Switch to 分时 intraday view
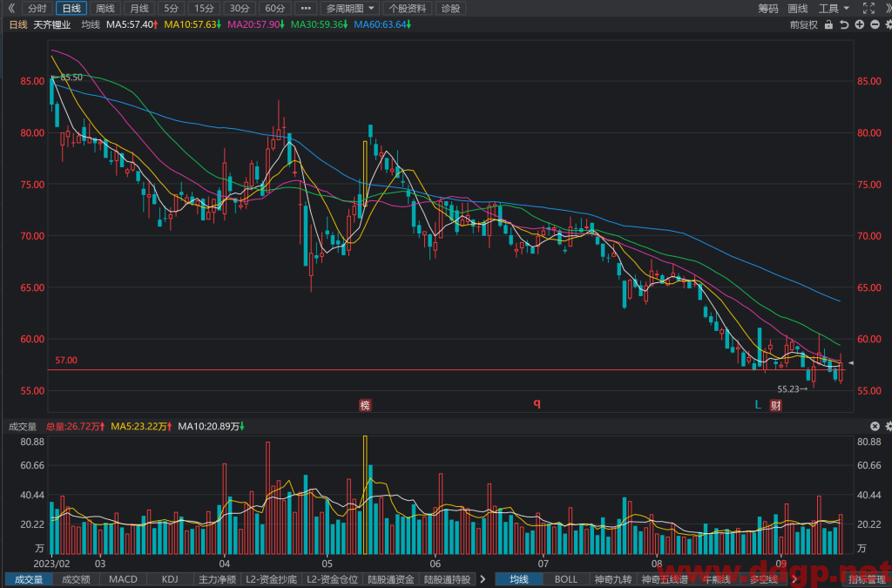This screenshot has width=892, height=588. pos(37,8)
